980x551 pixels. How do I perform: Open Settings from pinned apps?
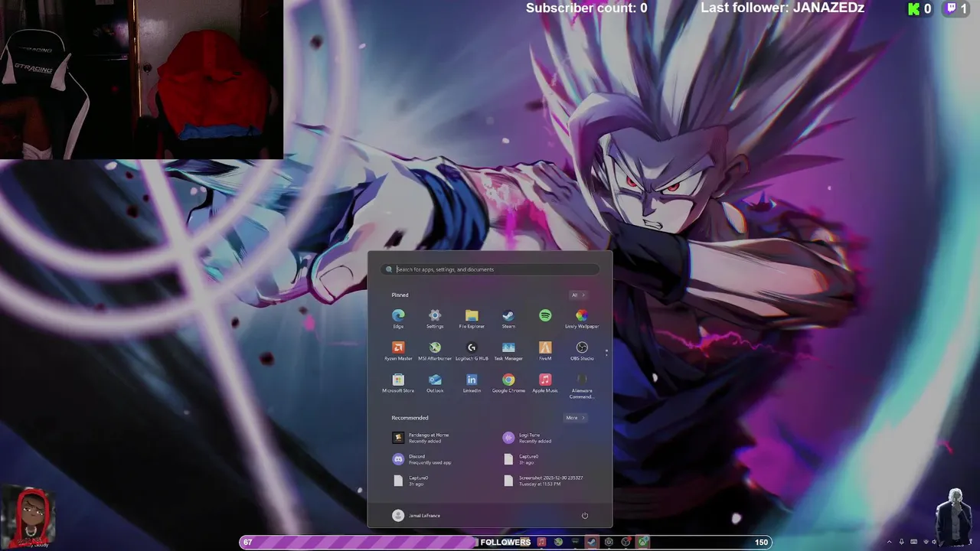point(435,318)
